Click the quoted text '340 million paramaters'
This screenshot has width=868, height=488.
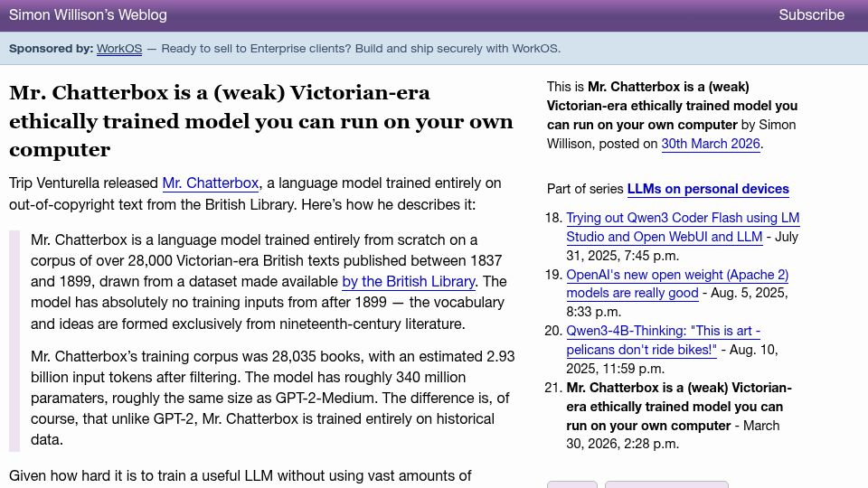click(249, 388)
